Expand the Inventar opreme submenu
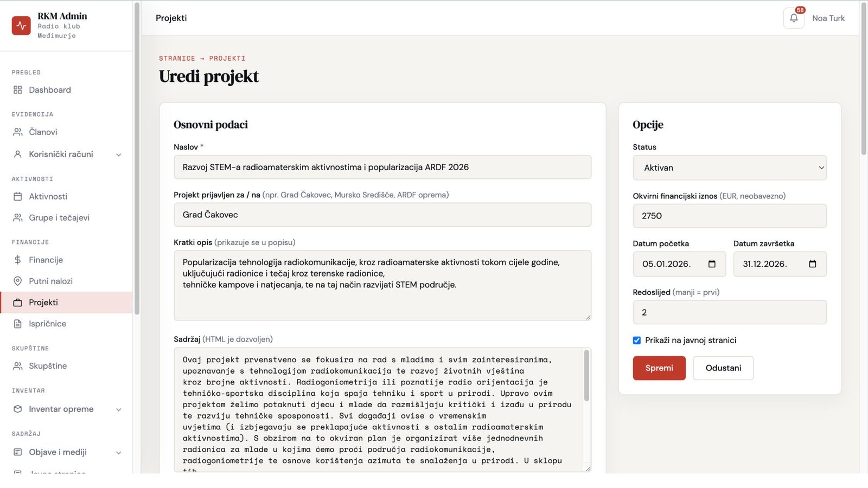 click(x=119, y=410)
